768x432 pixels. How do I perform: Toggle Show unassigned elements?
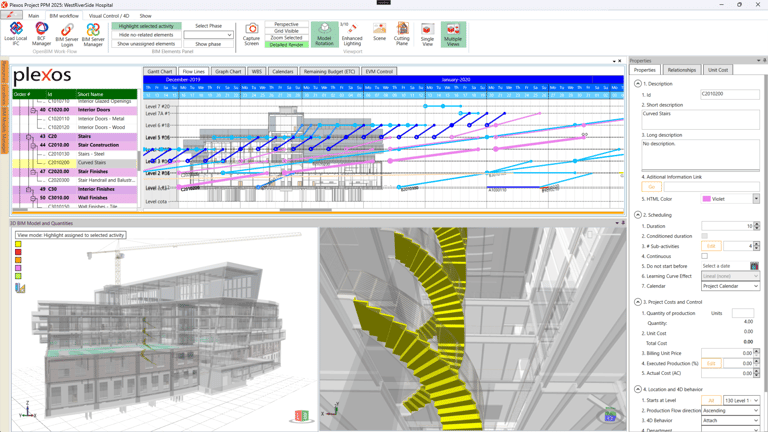146,44
